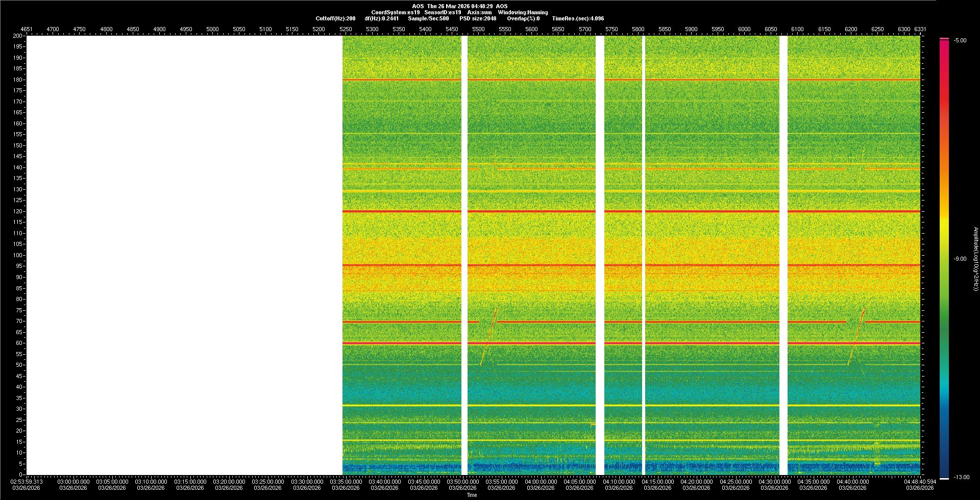Click the Cuttoff(Hz):200 header text
Screen dimensions: 980x500
(335, 18)
